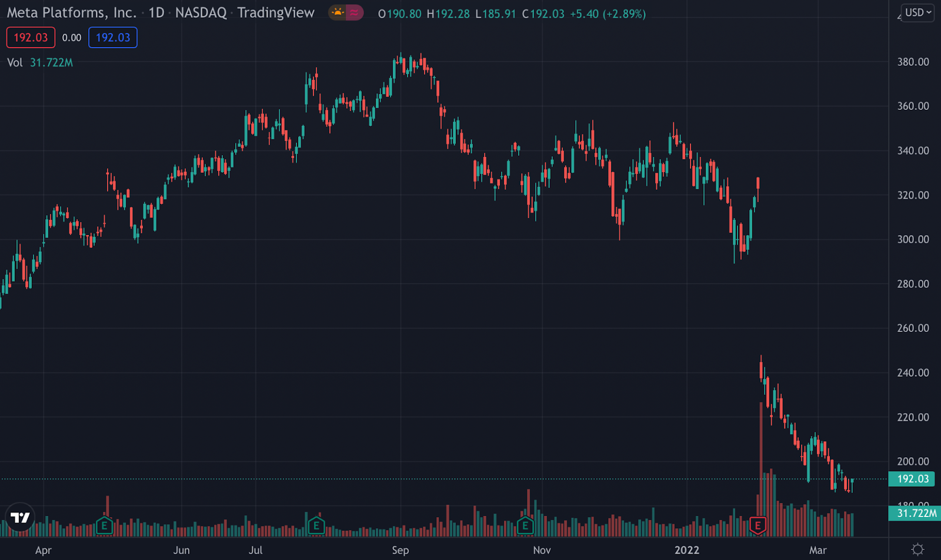Click the 0.00 spread value

click(x=72, y=38)
